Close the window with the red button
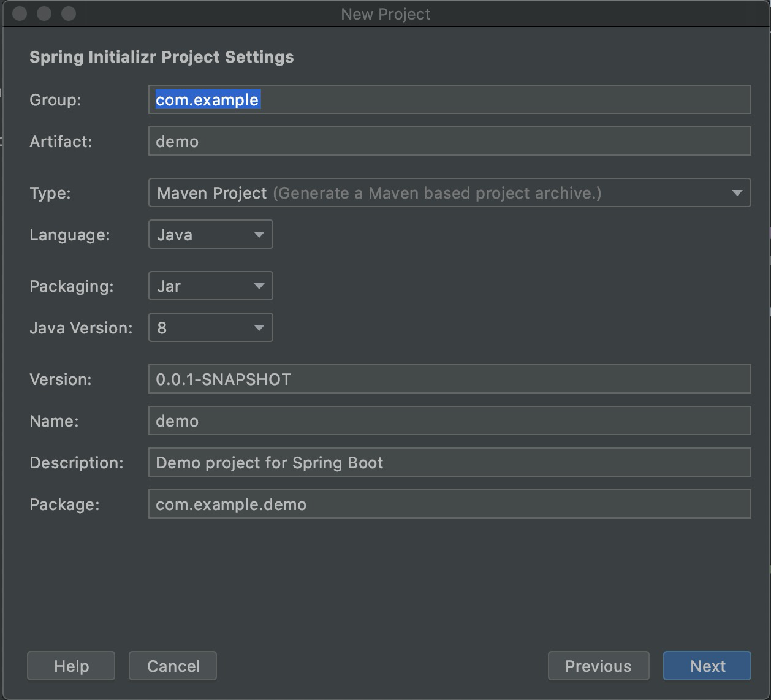This screenshot has height=700, width=771. [20, 13]
